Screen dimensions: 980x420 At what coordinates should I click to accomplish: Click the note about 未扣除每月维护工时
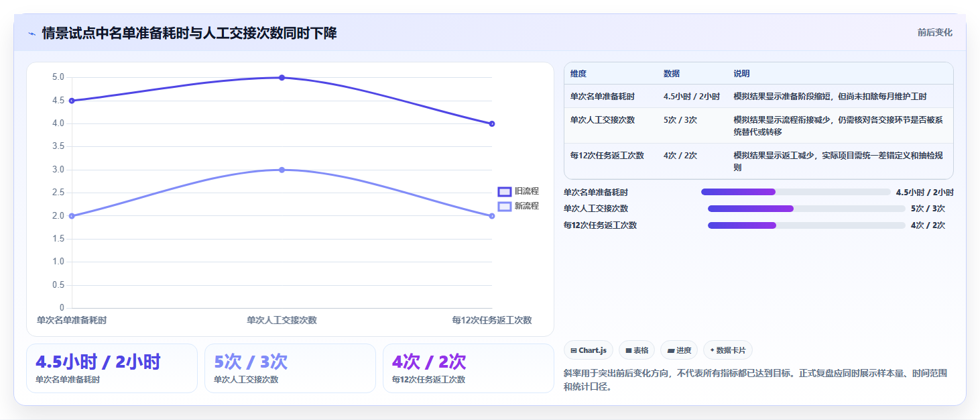click(x=831, y=97)
